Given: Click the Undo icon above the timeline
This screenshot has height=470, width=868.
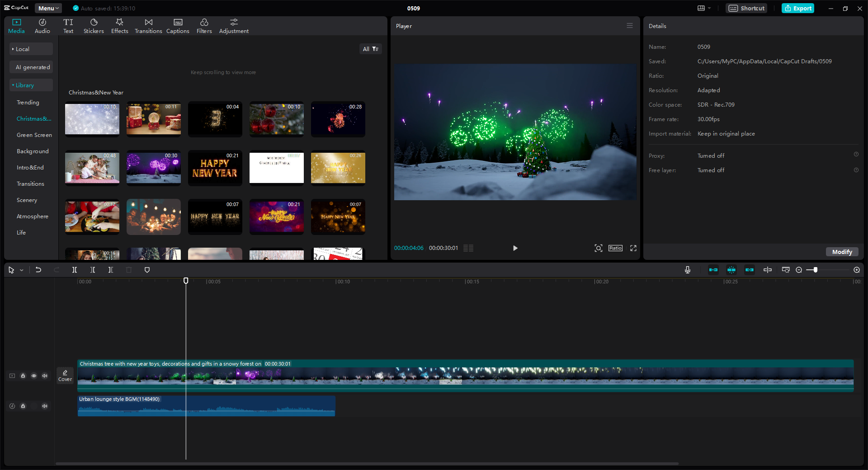Looking at the screenshot, I should coord(38,270).
